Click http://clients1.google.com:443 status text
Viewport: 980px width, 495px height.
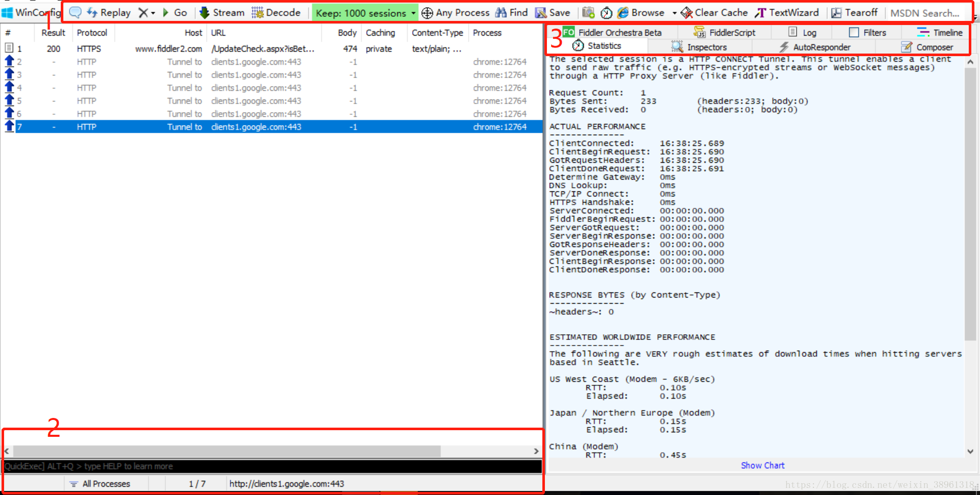tap(286, 484)
